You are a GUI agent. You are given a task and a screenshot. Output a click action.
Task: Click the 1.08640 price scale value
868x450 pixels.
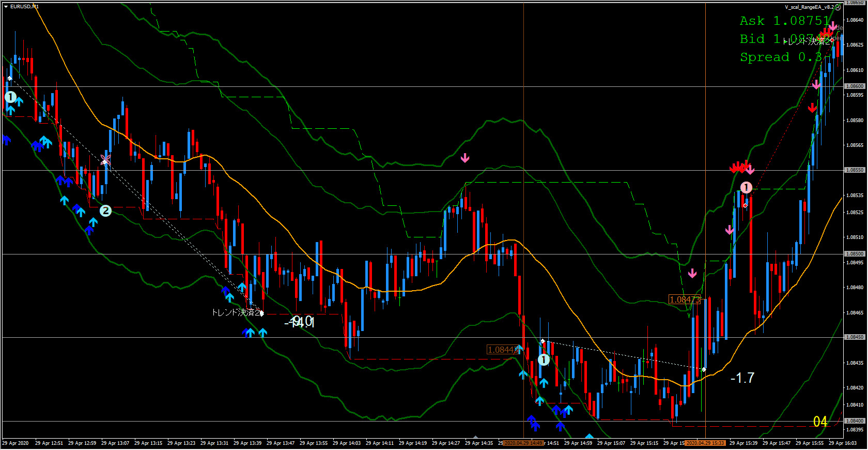pos(855,20)
